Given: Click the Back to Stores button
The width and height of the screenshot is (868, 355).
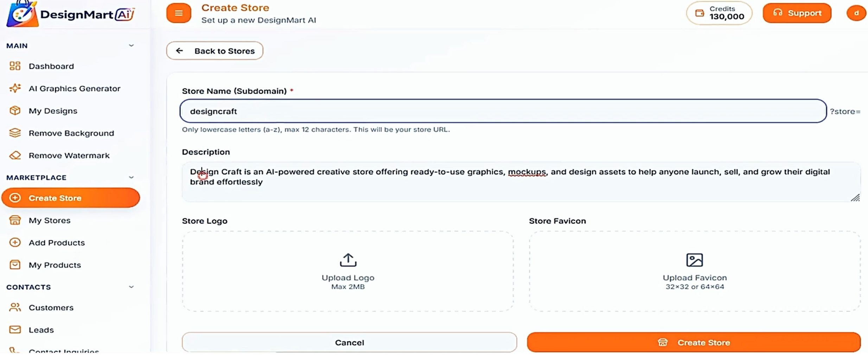Looking at the screenshot, I should [215, 51].
